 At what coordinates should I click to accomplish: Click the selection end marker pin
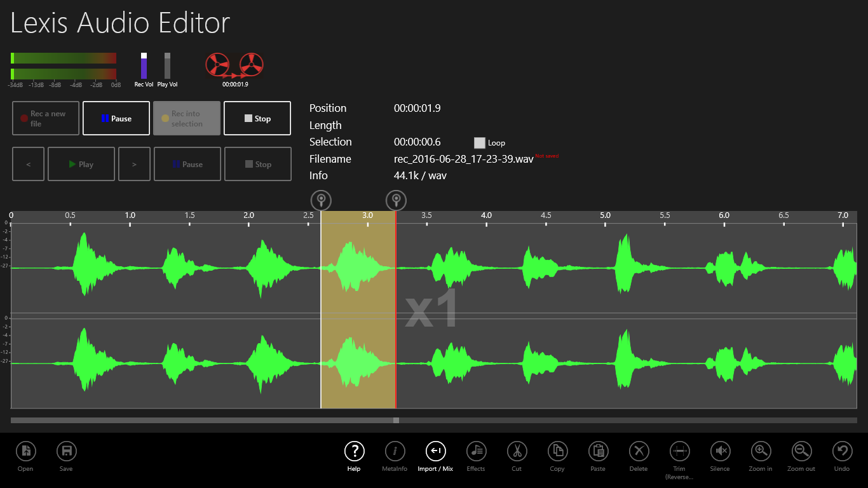[x=396, y=200]
